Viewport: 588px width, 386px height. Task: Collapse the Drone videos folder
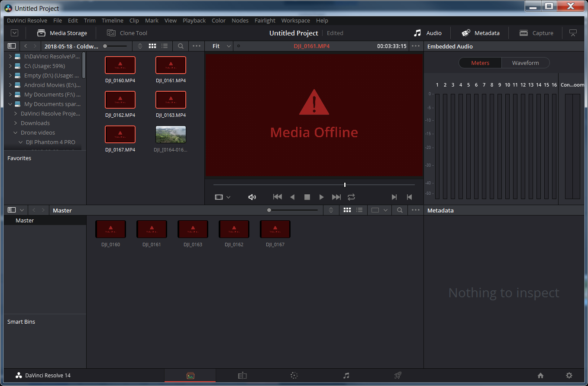(16, 132)
